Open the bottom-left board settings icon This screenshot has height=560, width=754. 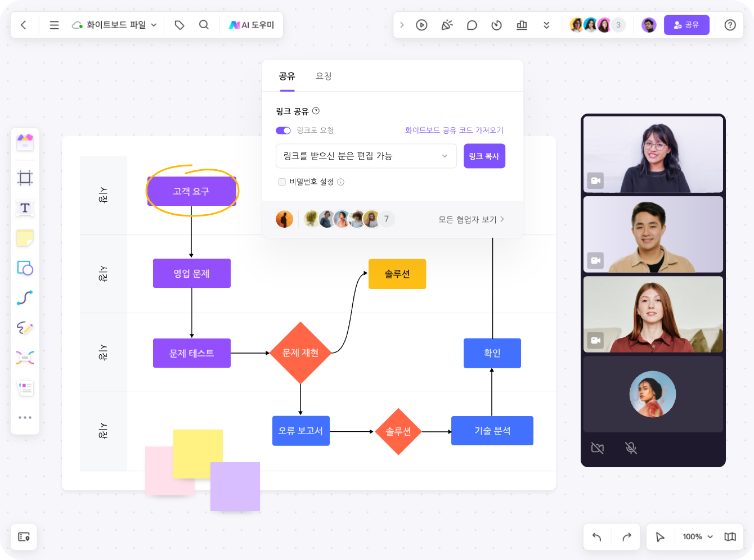[x=24, y=537]
